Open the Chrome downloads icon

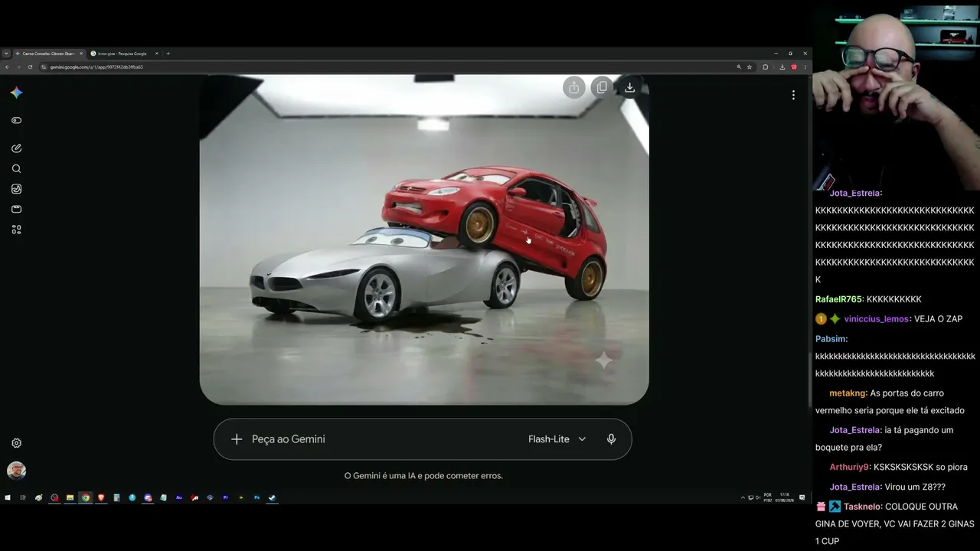pyautogui.click(x=782, y=67)
